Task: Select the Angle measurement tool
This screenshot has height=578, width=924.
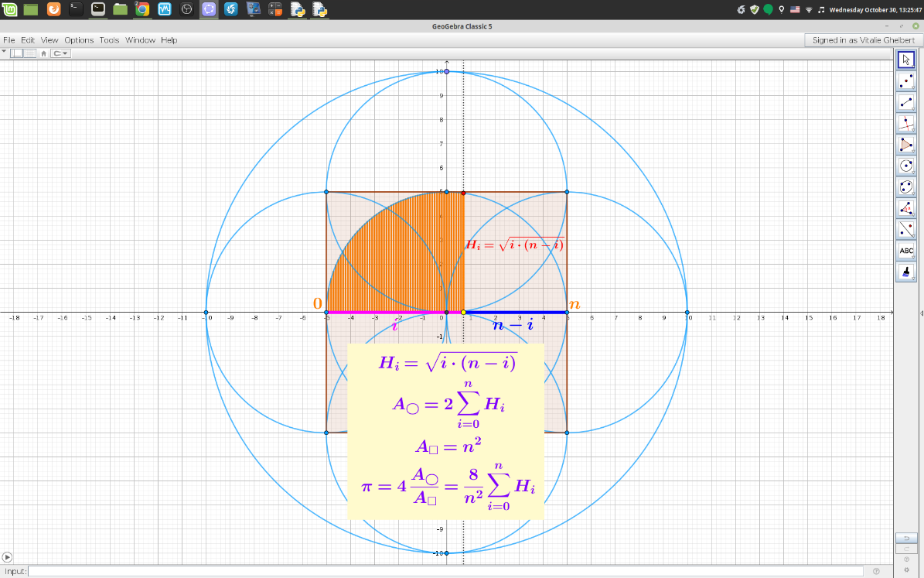Action: click(905, 208)
